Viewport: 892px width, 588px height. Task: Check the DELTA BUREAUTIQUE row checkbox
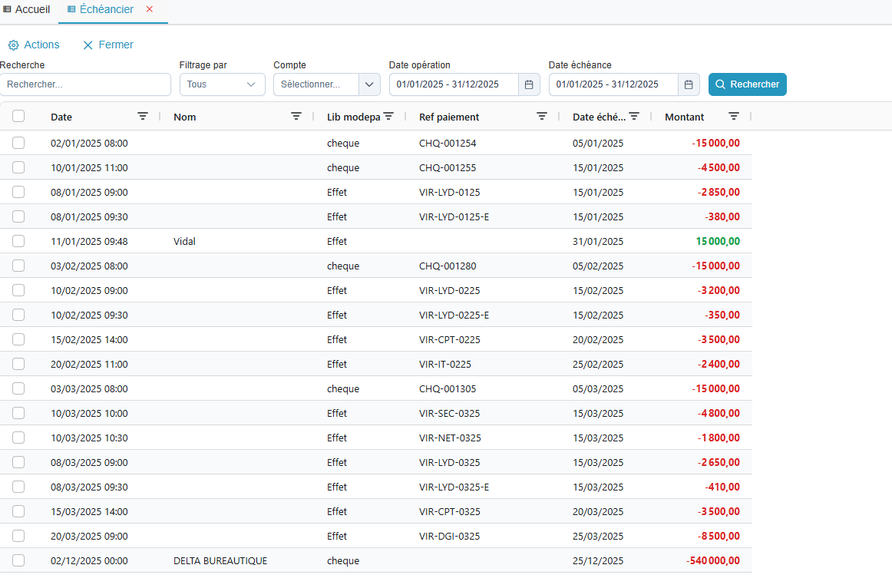point(18,560)
